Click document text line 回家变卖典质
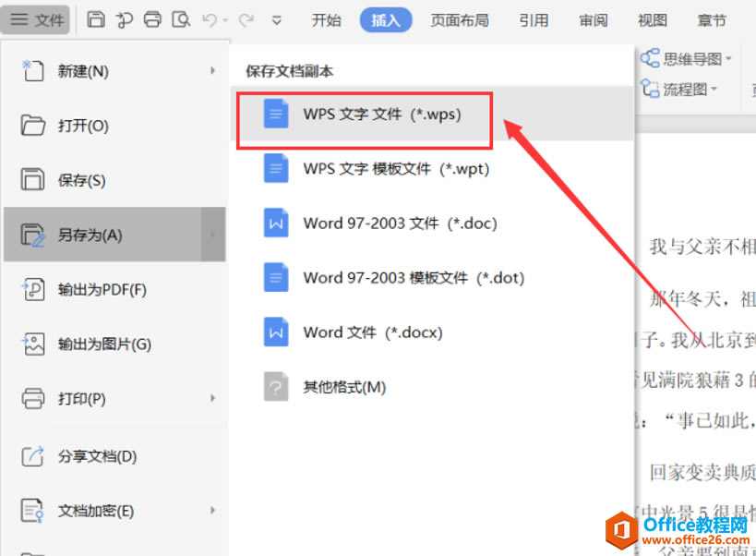Viewport: 756px width, 556px height. pos(702,473)
